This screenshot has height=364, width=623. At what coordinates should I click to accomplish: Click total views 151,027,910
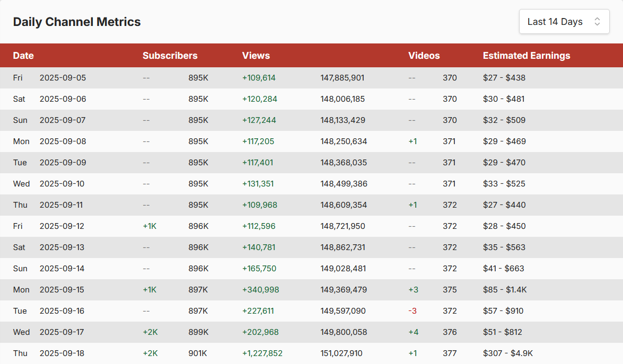tap(341, 353)
